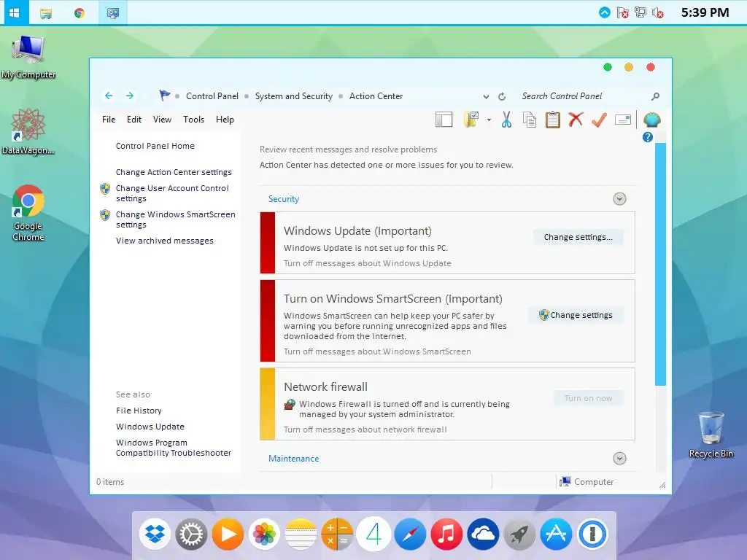The height and width of the screenshot is (560, 747).
Task: Click the blue shell toolbar icon
Action: point(651,120)
